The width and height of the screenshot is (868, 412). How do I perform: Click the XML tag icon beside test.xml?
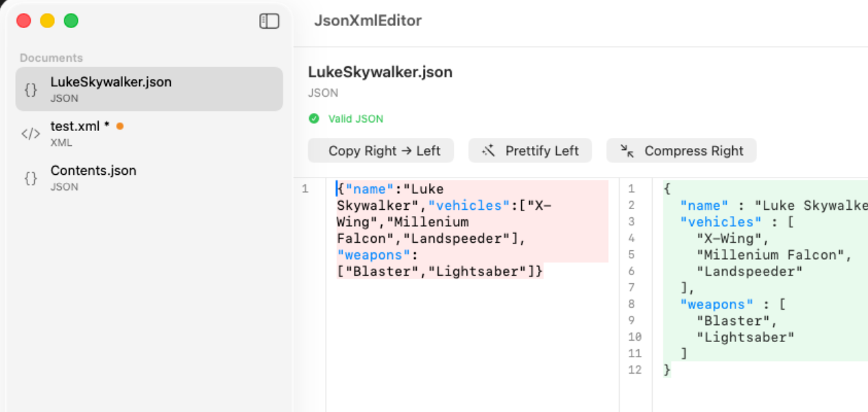pyautogui.click(x=30, y=133)
